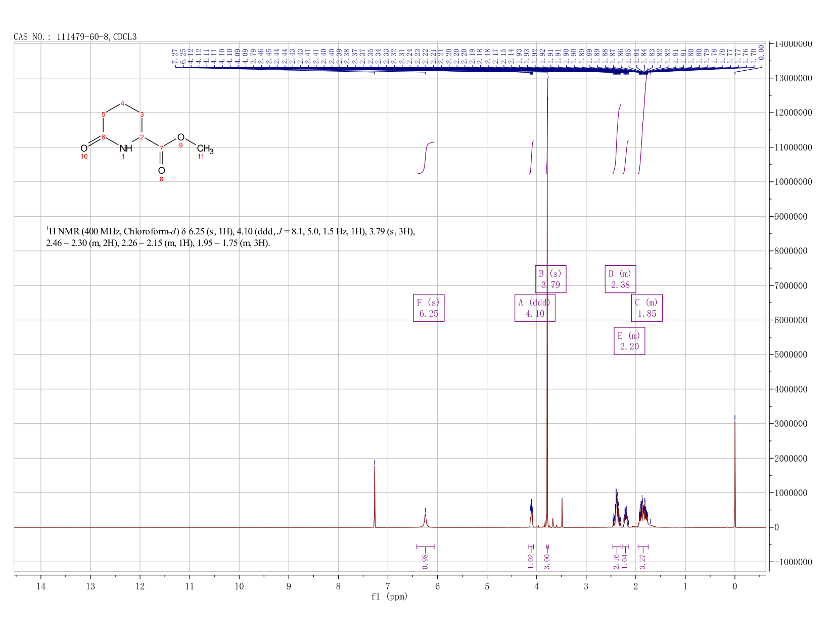Click the CH3 group in the structure
The image size is (834, 644).
205,149
